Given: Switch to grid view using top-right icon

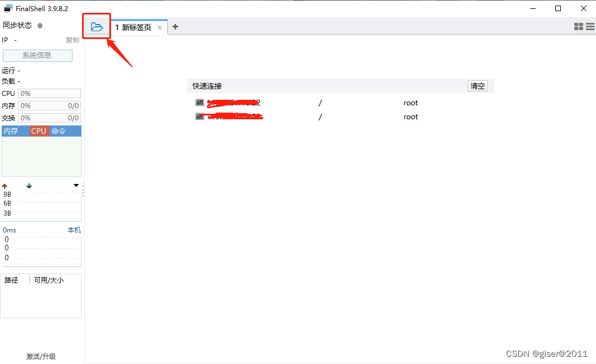Looking at the screenshot, I should [579, 26].
